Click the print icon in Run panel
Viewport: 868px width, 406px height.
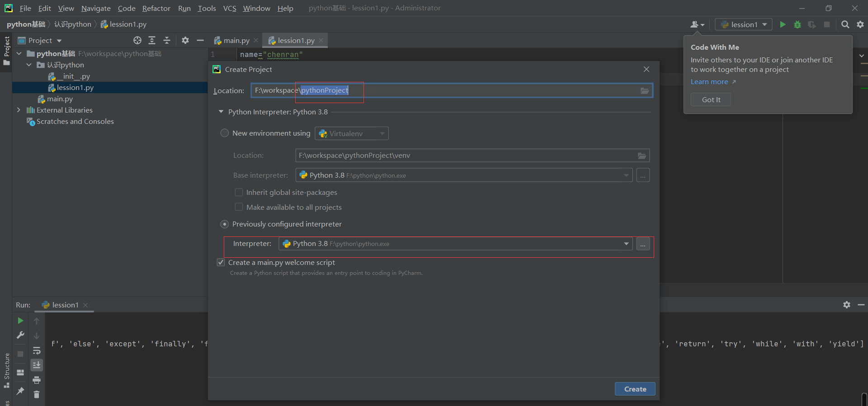click(x=37, y=380)
